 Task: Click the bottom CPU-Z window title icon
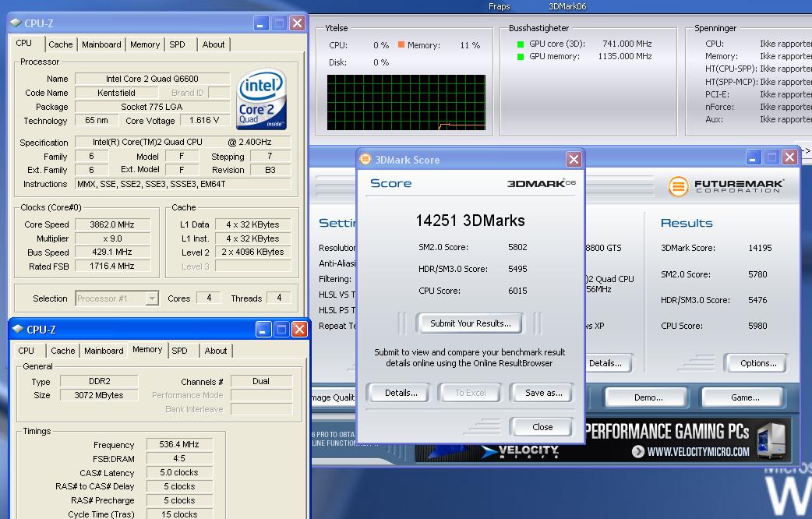tap(18, 329)
